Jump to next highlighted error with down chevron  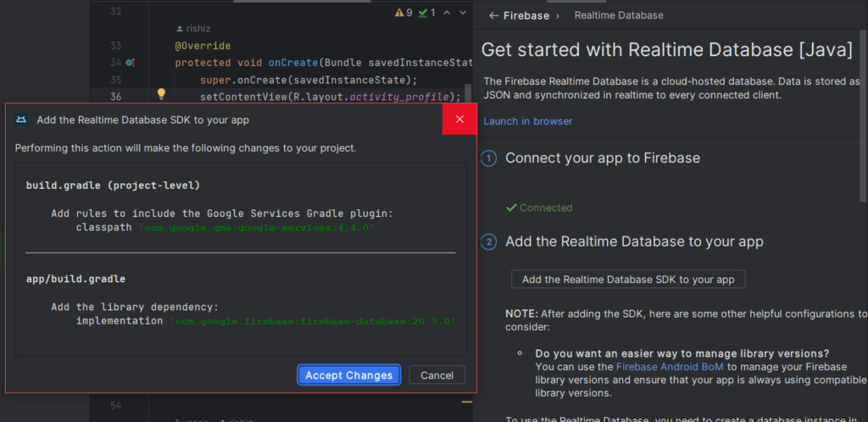463,13
